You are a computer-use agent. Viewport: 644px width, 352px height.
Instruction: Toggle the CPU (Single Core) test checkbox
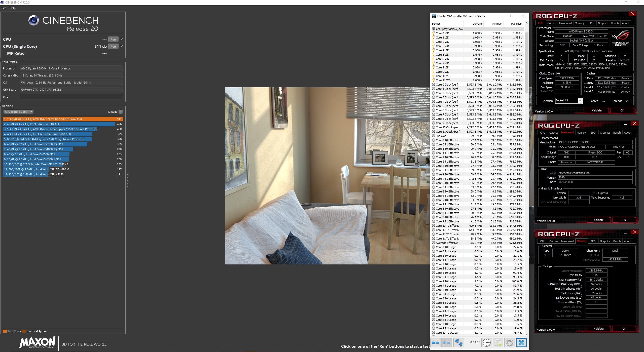click(x=122, y=46)
